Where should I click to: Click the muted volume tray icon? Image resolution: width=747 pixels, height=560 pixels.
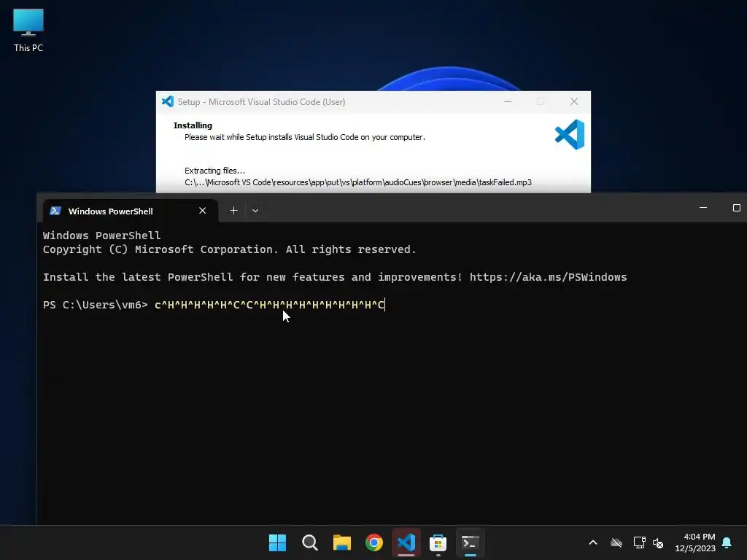click(658, 542)
